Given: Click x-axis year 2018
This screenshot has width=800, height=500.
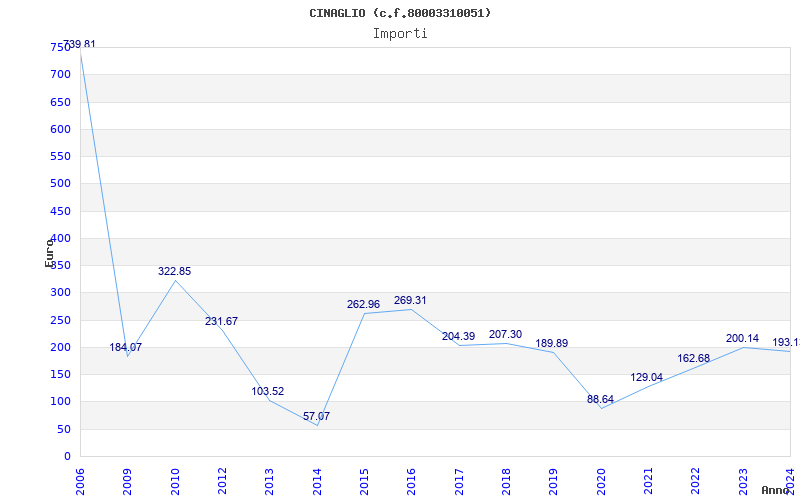Looking at the screenshot, I should click(506, 481).
